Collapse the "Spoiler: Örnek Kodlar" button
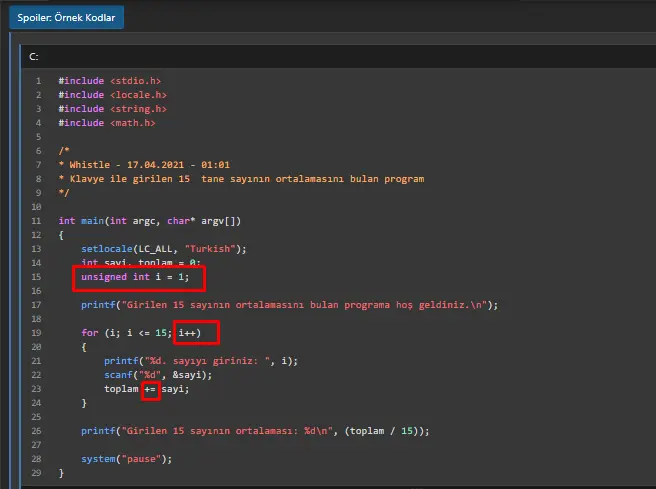656x489 pixels. (x=66, y=17)
